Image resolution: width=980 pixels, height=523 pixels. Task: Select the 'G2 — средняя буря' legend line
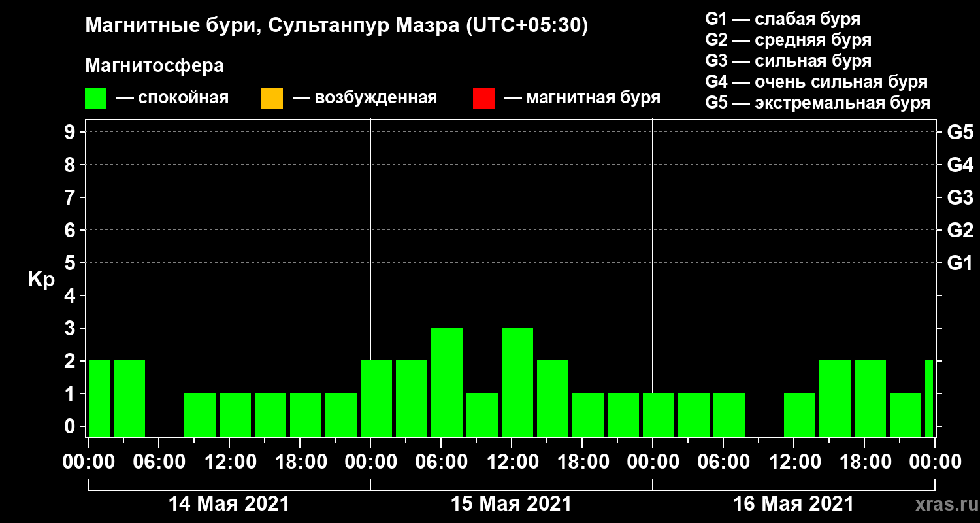789,40
